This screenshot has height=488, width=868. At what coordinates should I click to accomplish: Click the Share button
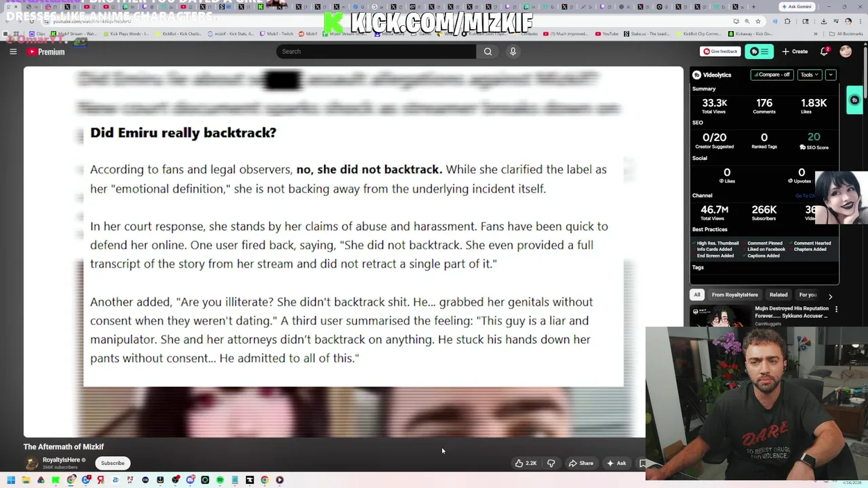point(580,463)
